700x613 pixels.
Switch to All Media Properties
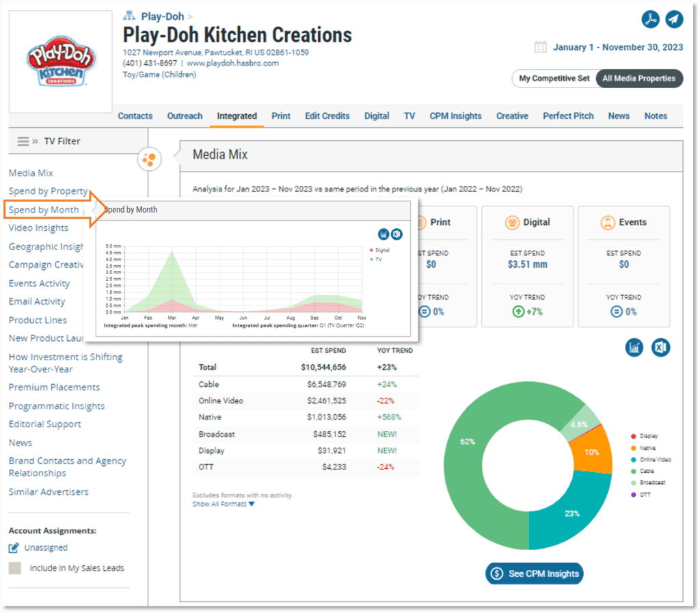pos(639,79)
